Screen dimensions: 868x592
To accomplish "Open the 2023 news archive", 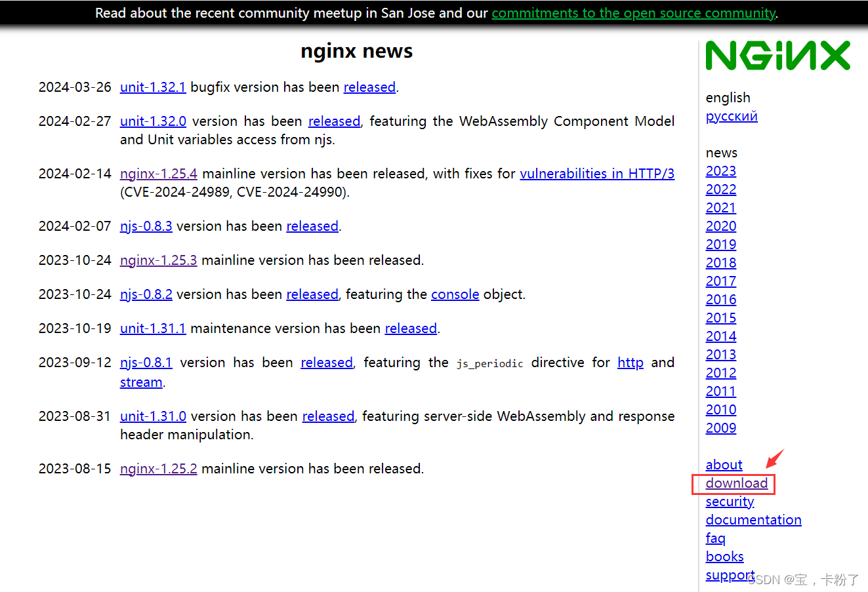I will point(721,171).
